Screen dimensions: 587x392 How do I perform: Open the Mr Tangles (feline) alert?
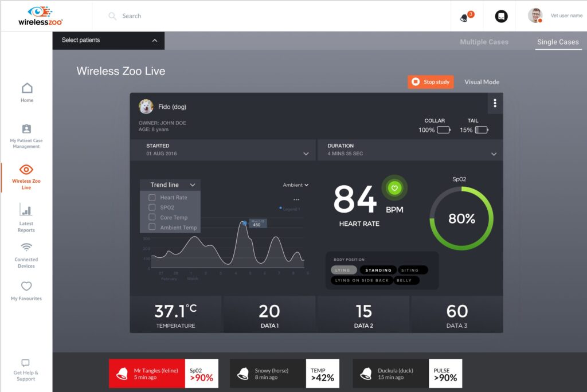click(163, 373)
